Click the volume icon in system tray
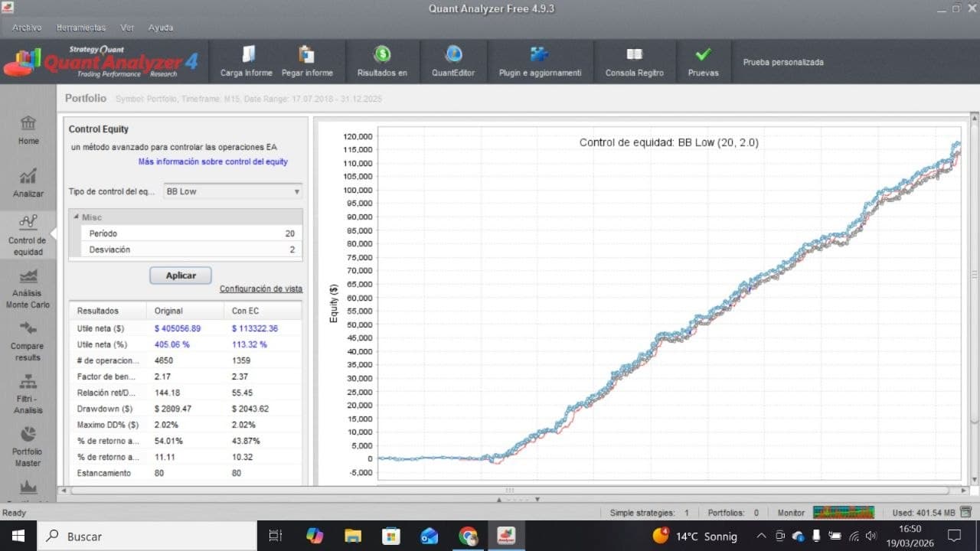Screen dimensions: 980x551 871,536
